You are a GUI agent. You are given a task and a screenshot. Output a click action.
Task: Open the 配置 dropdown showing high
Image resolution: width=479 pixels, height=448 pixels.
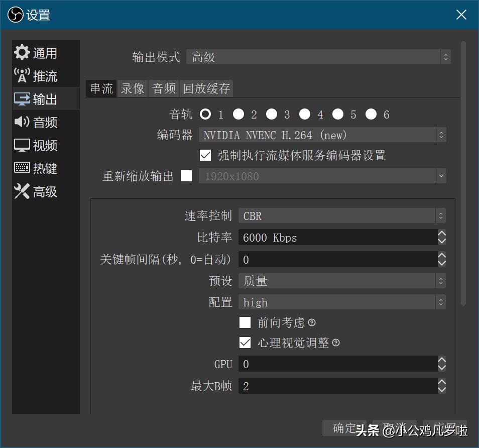click(x=342, y=302)
